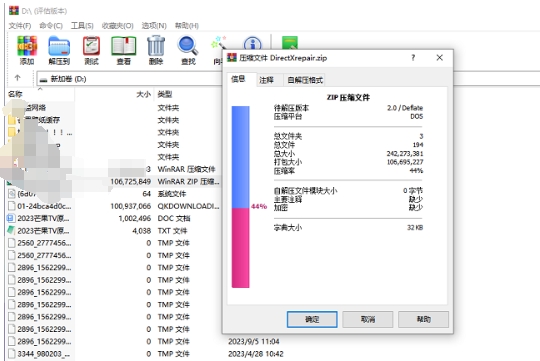Viewport: 540px width, 361px height.
Task: Click the dictionary size value 32 KB
Action: coord(415,227)
